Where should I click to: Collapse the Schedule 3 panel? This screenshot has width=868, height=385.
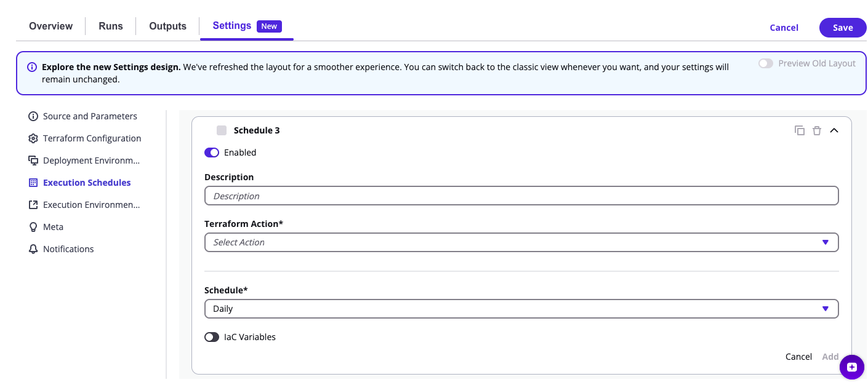(x=834, y=130)
